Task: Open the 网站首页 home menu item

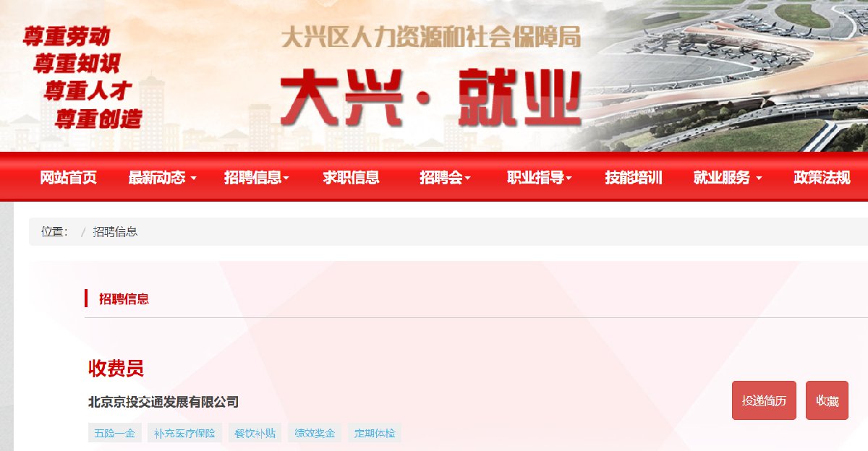Action: click(68, 178)
